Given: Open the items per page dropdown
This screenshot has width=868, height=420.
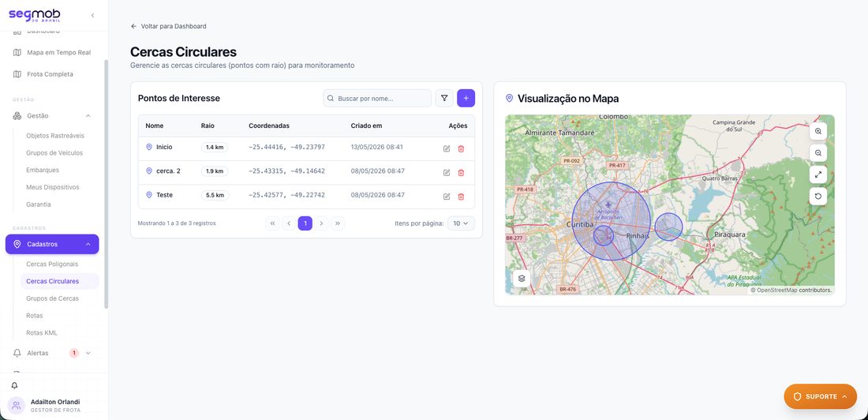Looking at the screenshot, I should [x=461, y=223].
